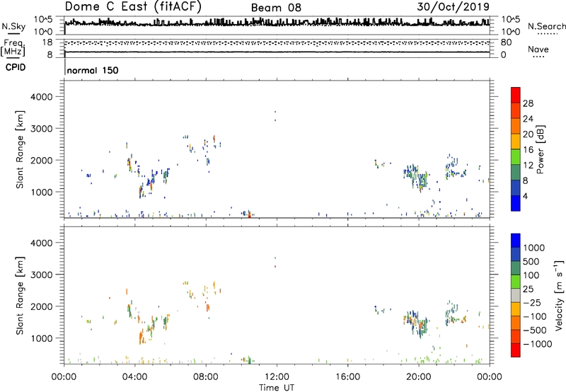Select the "Velocity [m s⁻¹]" colorbar title
The height and width of the screenshot is (392, 566).
coord(559,295)
